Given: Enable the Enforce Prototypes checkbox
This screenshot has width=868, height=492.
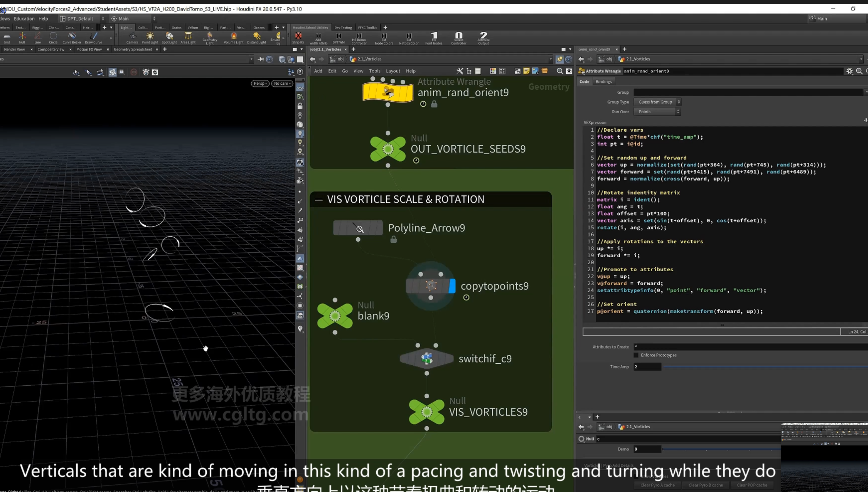Looking at the screenshot, I should pos(636,355).
